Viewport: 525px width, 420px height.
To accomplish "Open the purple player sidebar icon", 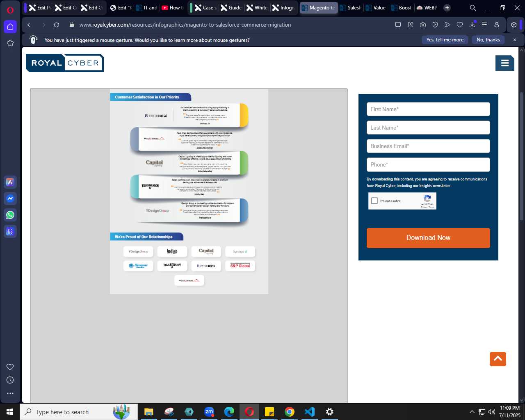I will 10,231.
